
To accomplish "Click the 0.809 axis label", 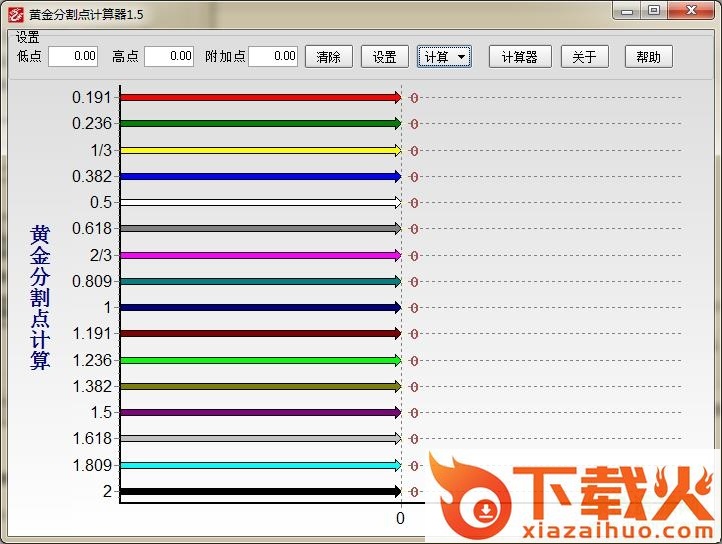I will [92, 281].
